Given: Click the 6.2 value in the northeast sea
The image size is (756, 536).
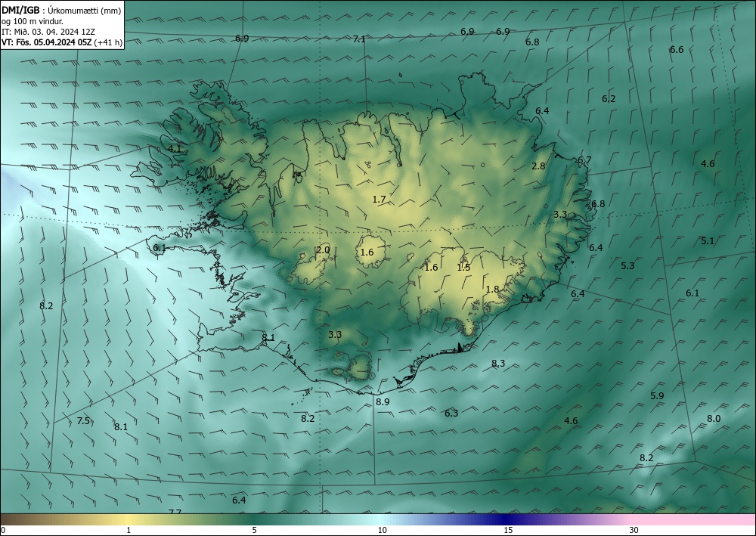Looking at the screenshot, I should (609, 99).
